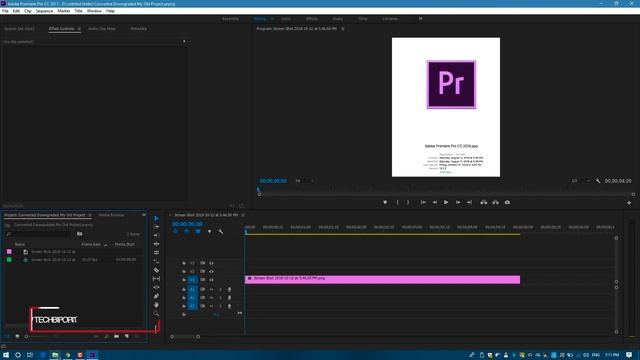Toggle sync lock on V2 track

[x=202, y=271]
